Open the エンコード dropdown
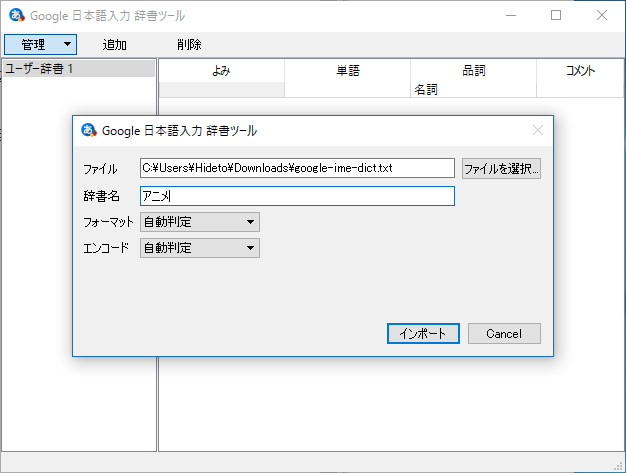The image size is (626, 473). pyautogui.click(x=200, y=248)
